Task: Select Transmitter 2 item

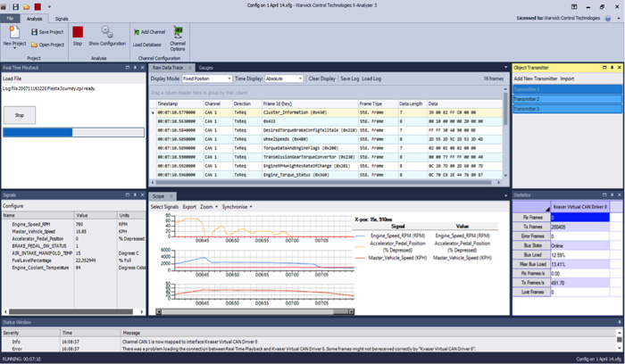Action: [567, 99]
